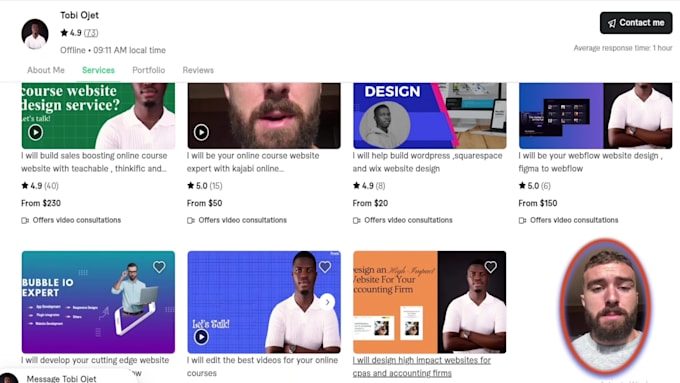Click the From $230 price
The height and width of the screenshot is (383, 680).
(x=41, y=203)
